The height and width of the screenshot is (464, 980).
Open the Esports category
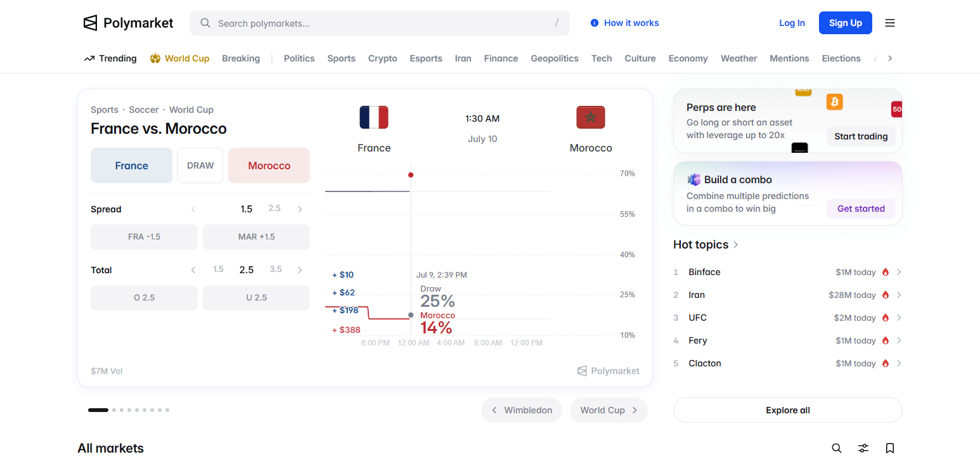pos(426,58)
